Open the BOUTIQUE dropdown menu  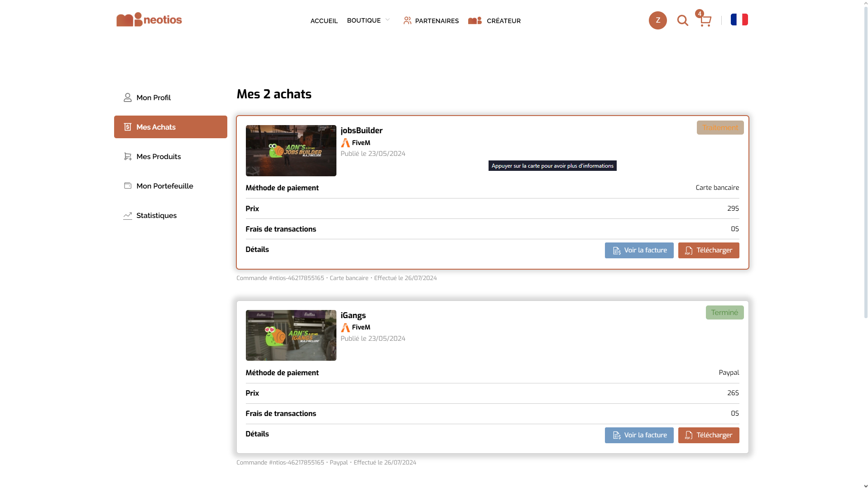point(368,20)
